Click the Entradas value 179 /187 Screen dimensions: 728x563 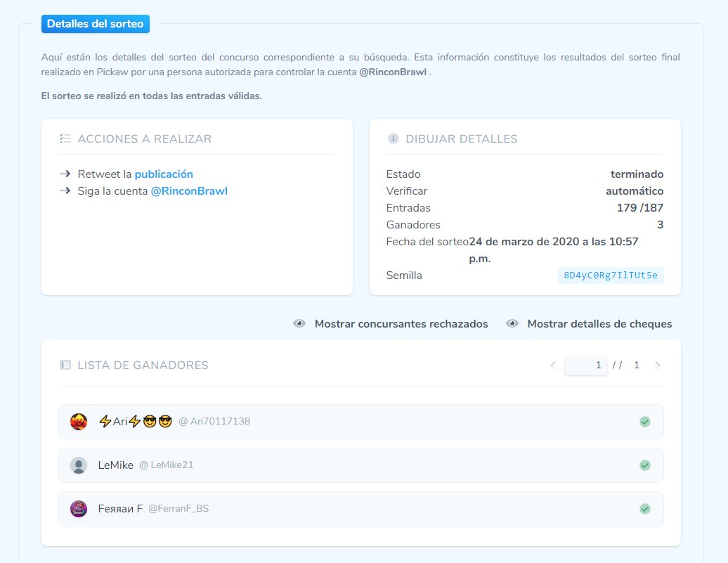(x=639, y=207)
